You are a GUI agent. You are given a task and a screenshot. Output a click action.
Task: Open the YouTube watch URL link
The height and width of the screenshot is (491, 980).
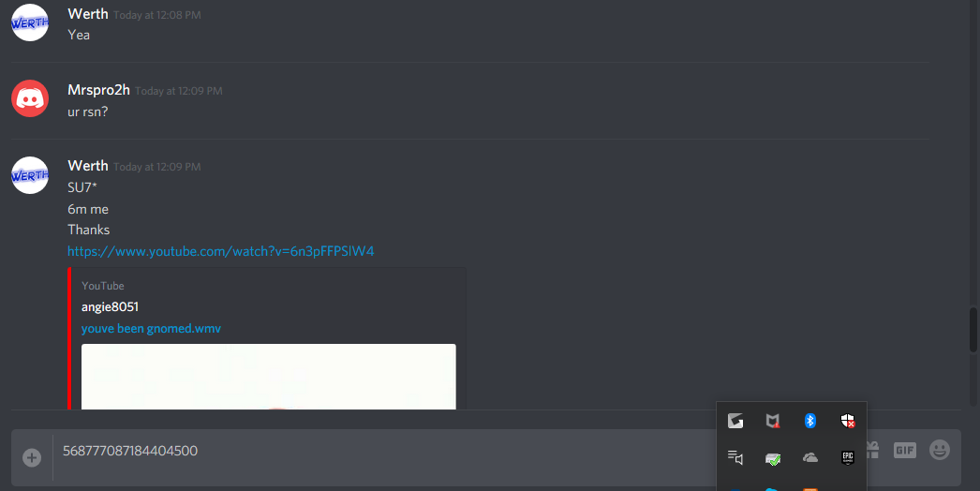point(220,251)
